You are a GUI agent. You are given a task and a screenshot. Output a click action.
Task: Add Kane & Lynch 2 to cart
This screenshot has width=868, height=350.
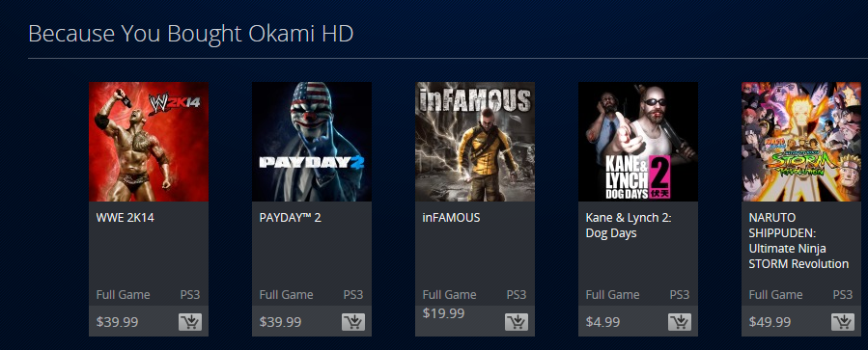(x=680, y=322)
